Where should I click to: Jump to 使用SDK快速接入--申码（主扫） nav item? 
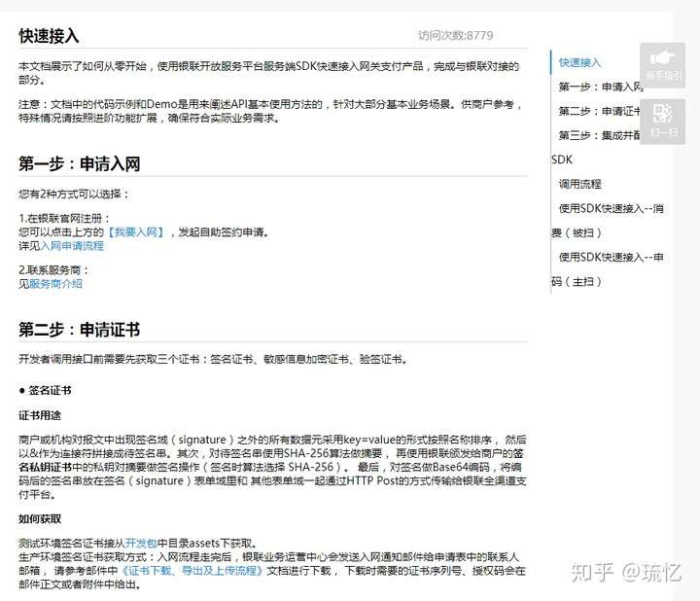[x=608, y=268]
